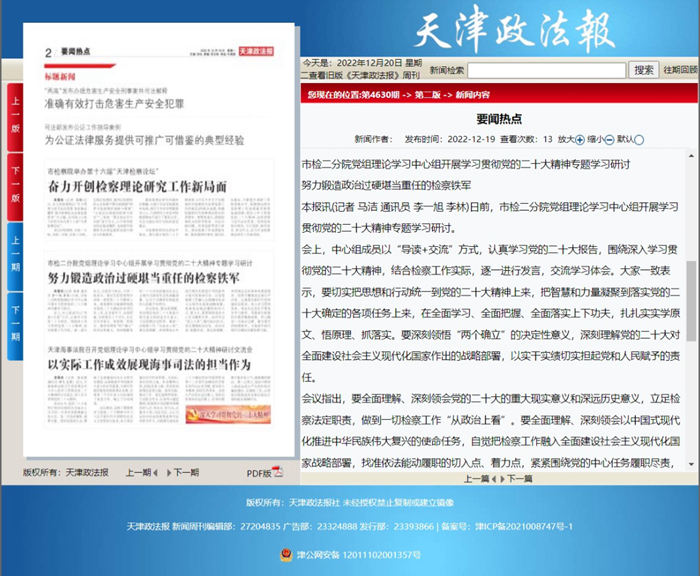The height and width of the screenshot is (576, 700).
Task: Open article 努力锻造政治过硬堪当重任的检察铁军 in page preview
Action: click(144, 278)
